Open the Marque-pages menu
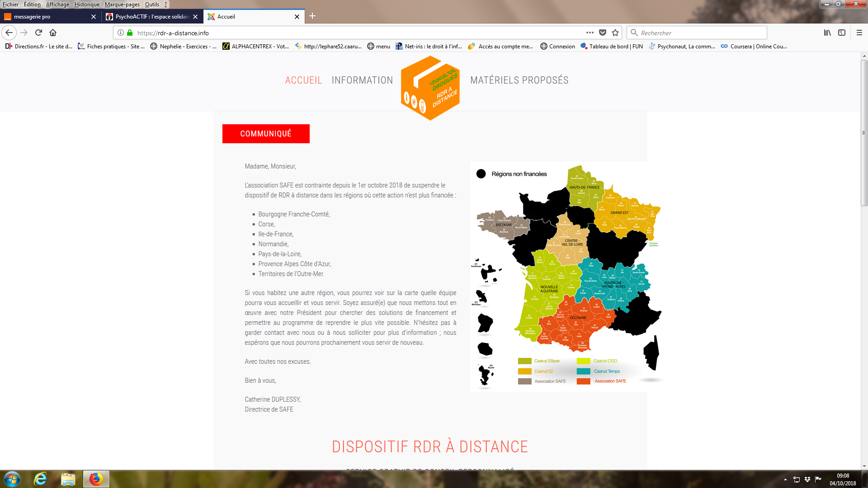This screenshot has width=868, height=488. tap(122, 5)
